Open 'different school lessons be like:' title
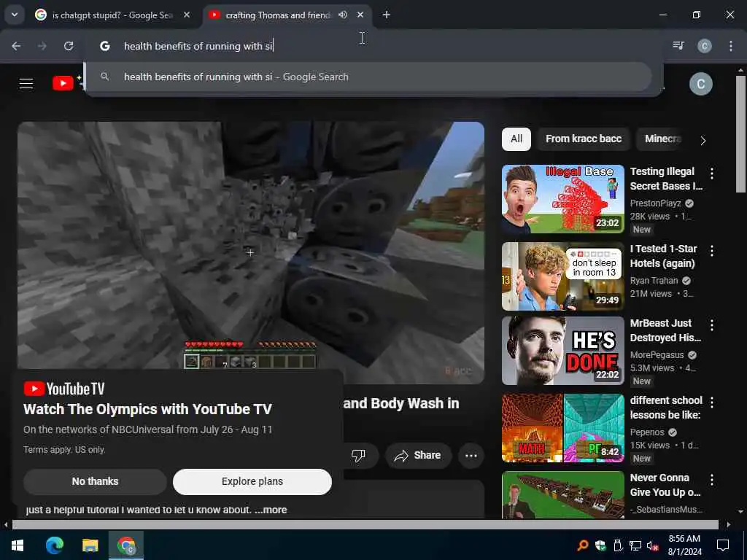 coord(666,407)
